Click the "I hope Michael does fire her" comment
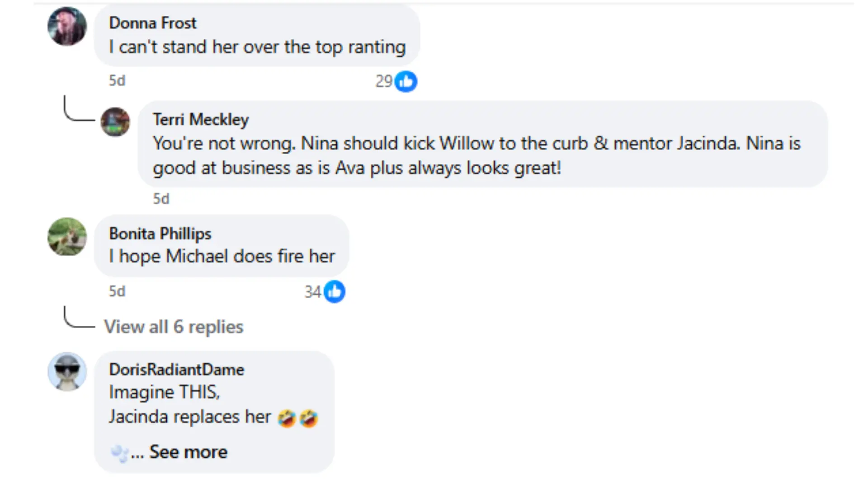Image resolution: width=868 pixels, height=488 pixels. point(222,257)
